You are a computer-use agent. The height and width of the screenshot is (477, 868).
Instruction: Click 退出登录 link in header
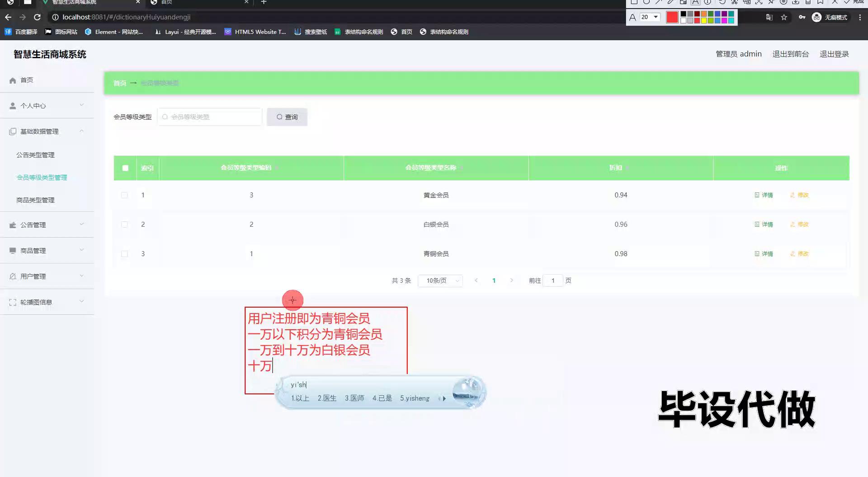tap(834, 54)
